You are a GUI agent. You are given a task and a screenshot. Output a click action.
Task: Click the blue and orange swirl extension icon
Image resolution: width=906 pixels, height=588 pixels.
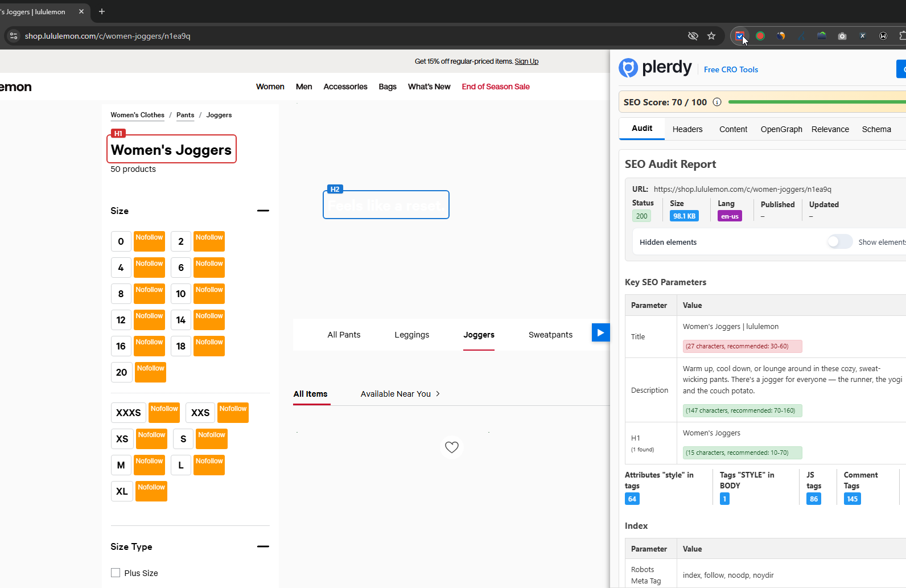click(781, 36)
